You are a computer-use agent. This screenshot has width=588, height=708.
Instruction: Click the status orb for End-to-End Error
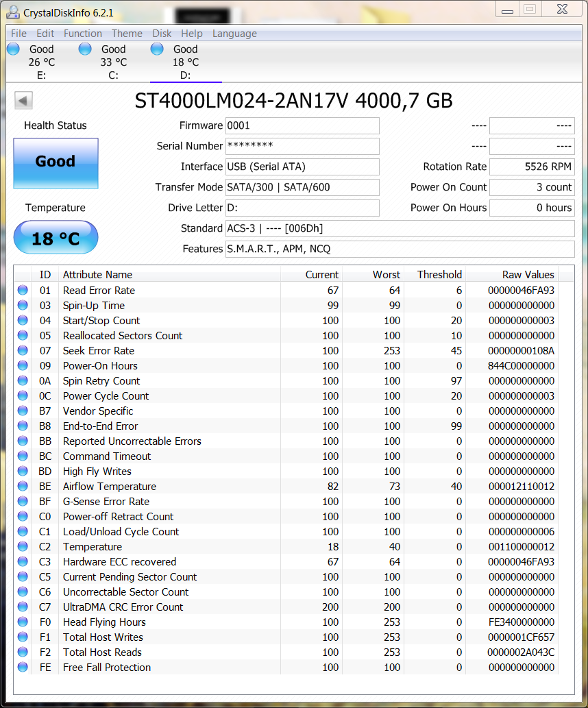click(x=23, y=426)
